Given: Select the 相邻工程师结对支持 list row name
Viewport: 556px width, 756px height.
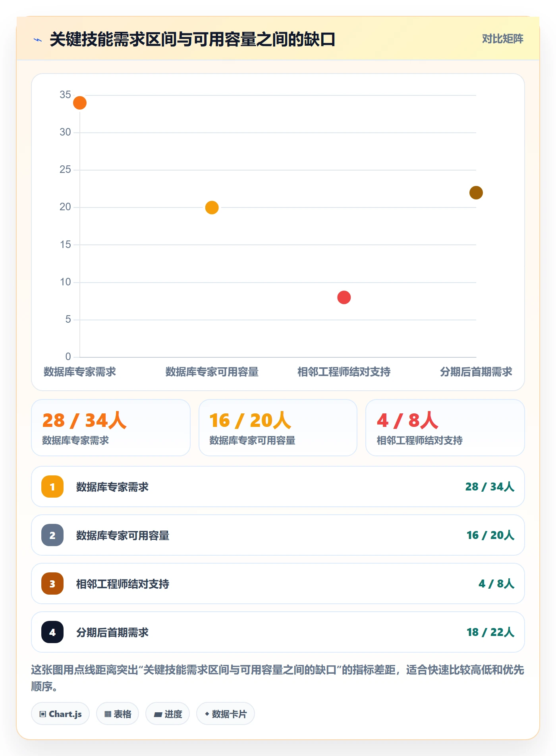Looking at the screenshot, I should (x=123, y=584).
